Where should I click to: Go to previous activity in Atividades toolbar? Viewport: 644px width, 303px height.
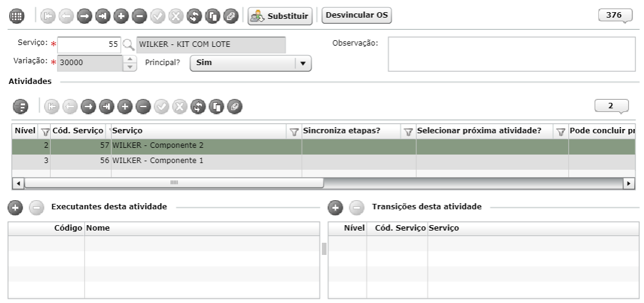pyautogui.click(x=70, y=107)
